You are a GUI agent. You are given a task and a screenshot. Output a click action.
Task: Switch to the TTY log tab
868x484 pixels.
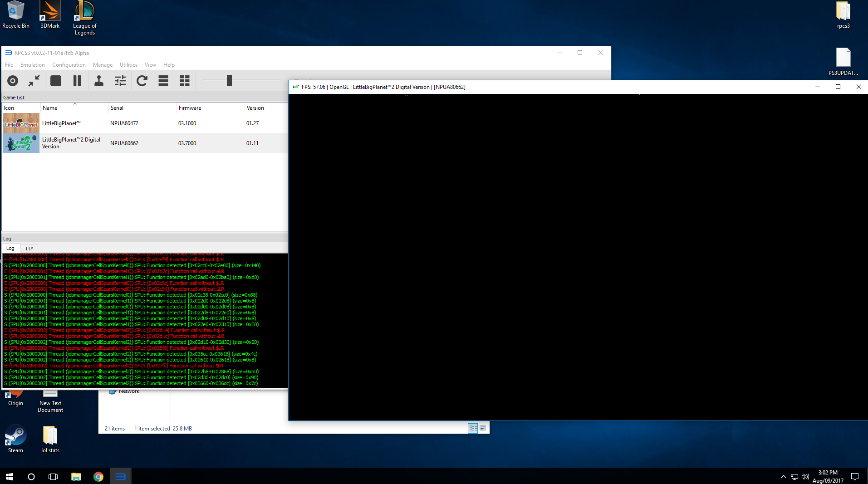point(29,249)
